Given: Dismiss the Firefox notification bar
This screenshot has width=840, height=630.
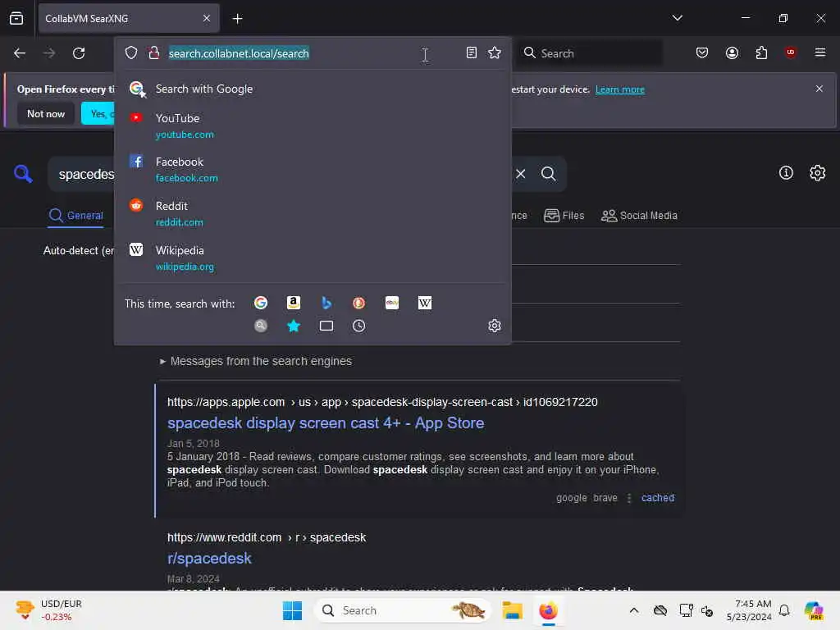Looking at the screenshot, I should [x=819, y=89].
